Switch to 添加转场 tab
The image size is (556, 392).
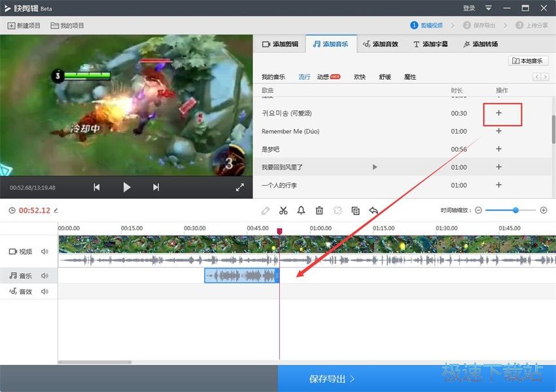tap(481, 44)
